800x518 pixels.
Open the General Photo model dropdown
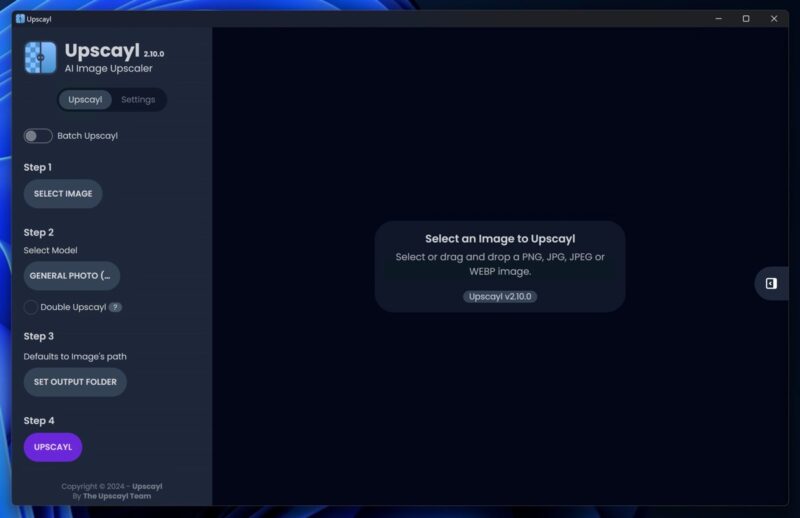pos(71,276)
